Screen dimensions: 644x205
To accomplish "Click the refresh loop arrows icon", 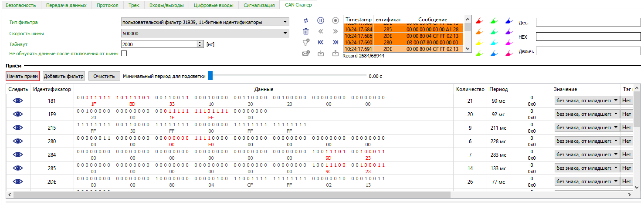I will (x=306, y=20).
